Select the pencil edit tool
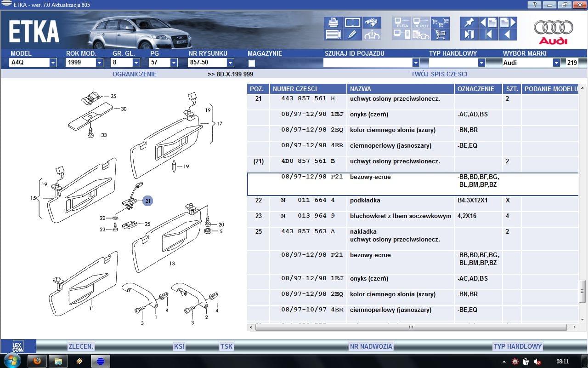Image resolution: width=588 pixels, height=368 pixels. coord(352,34)
